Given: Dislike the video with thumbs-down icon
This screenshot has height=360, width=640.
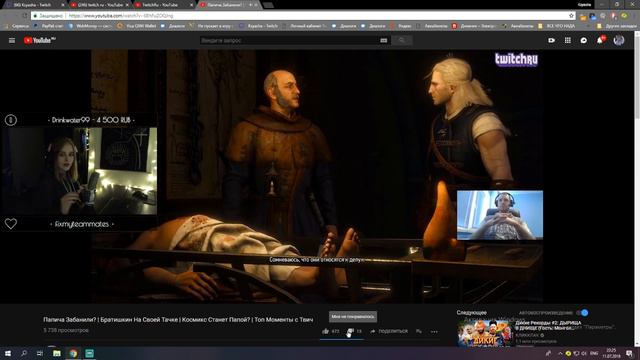Looking at the screenshot, I should pos(350,331).
